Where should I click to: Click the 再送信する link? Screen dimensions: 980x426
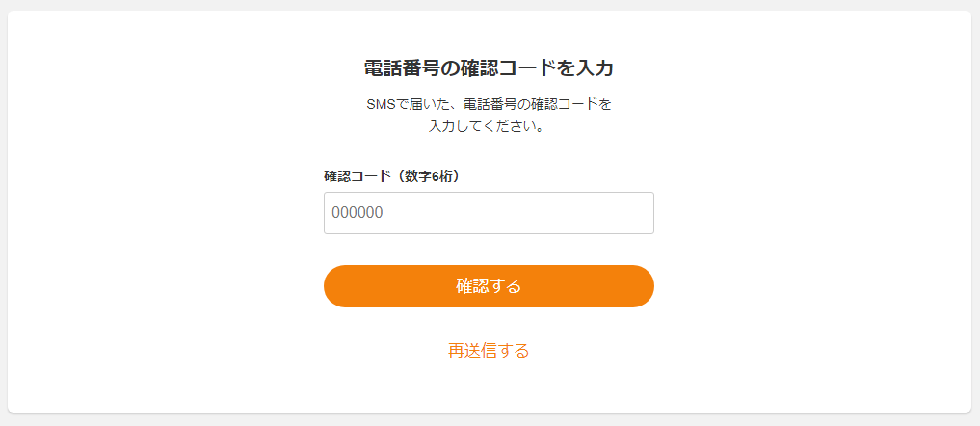(x=489, y=350)
